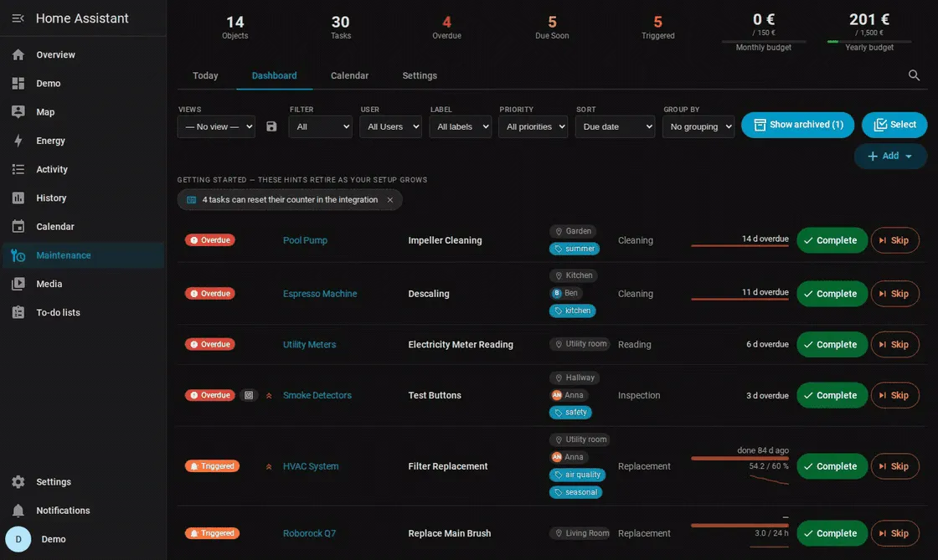Change the Sort order dropdown
The width and height of the screenshot is (938, 560).
pos(615,126)
